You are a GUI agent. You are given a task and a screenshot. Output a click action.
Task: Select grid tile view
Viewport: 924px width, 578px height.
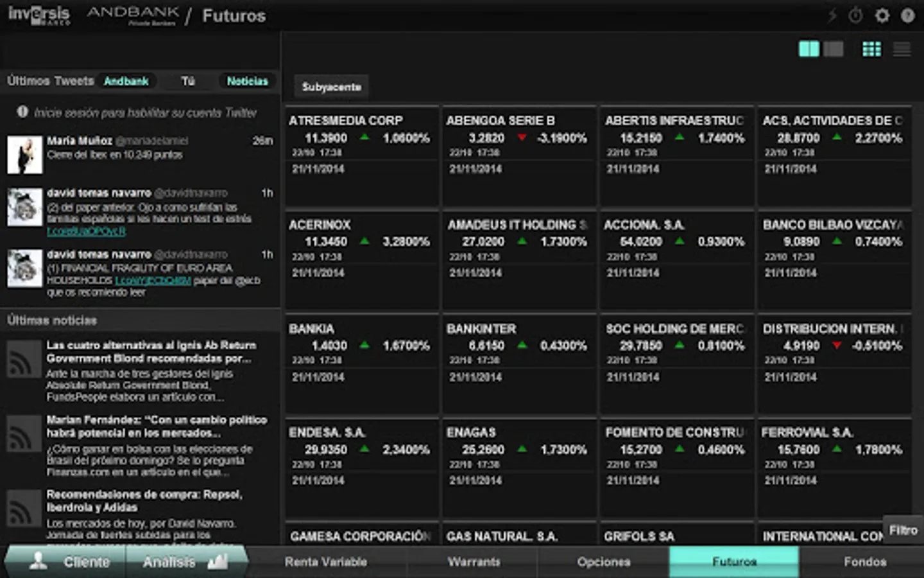pyautogui.click(x=871, y=49)
